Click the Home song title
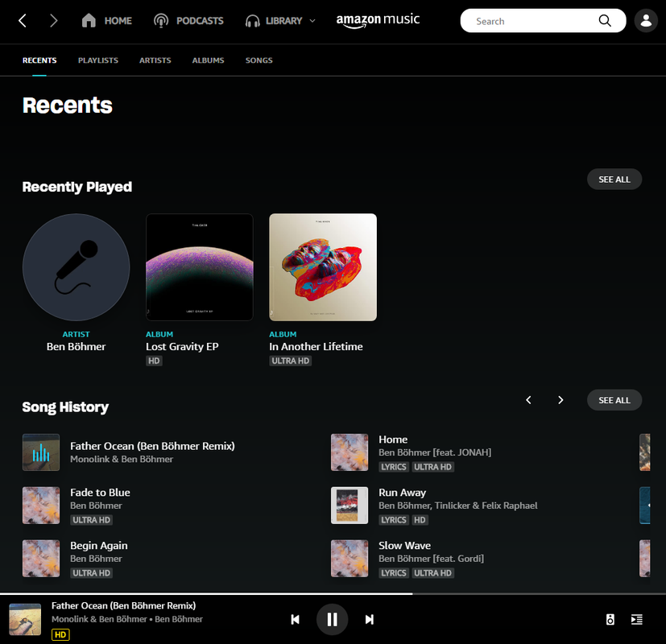 (393, 440)
